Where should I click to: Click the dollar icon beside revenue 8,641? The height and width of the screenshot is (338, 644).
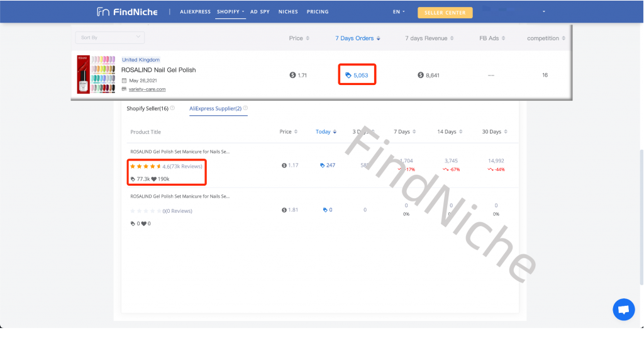tap(421, 75)
